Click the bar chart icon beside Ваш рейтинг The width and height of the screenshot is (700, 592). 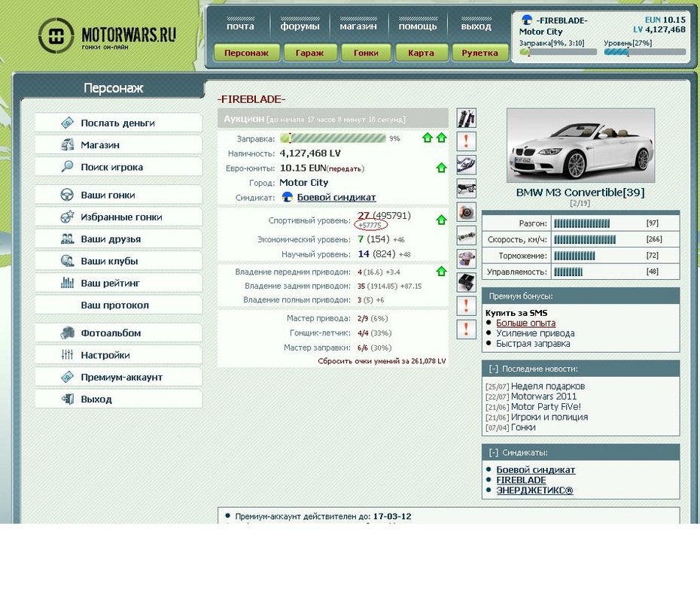[67, 282]
